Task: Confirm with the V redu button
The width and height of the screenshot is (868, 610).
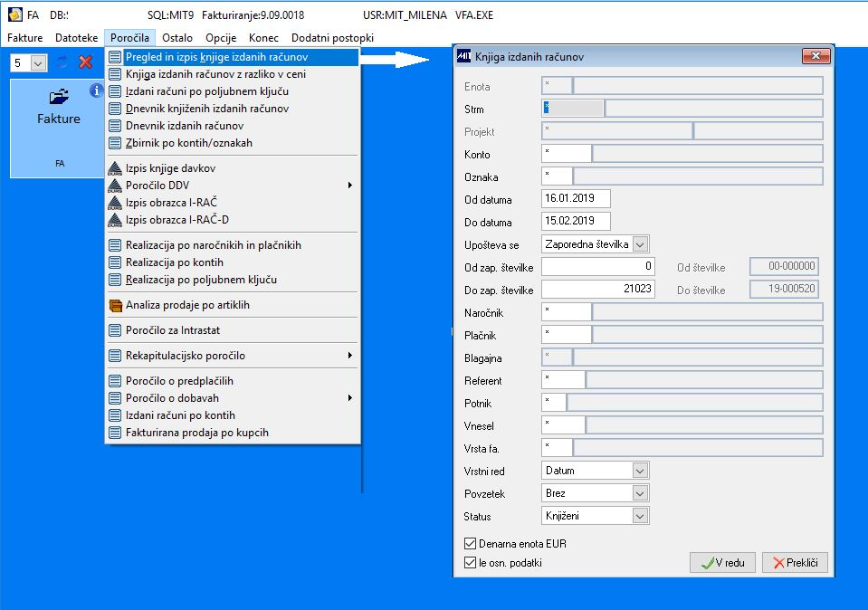Action: (x=723, y=562)
